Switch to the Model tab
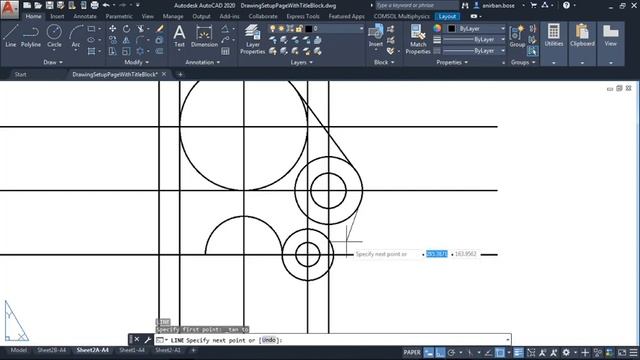The width and height of the screenshot is (640, 360). pos(18,350)
